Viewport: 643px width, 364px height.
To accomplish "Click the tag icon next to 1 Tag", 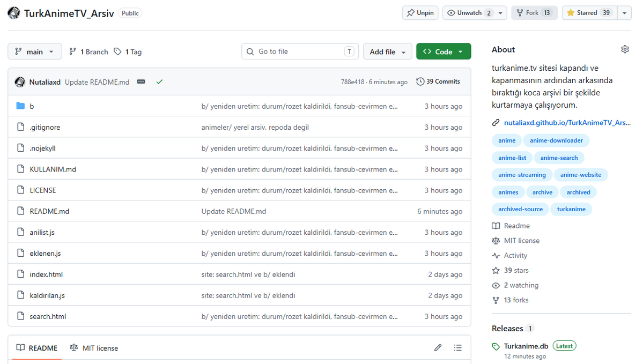I will click(117, 51).
